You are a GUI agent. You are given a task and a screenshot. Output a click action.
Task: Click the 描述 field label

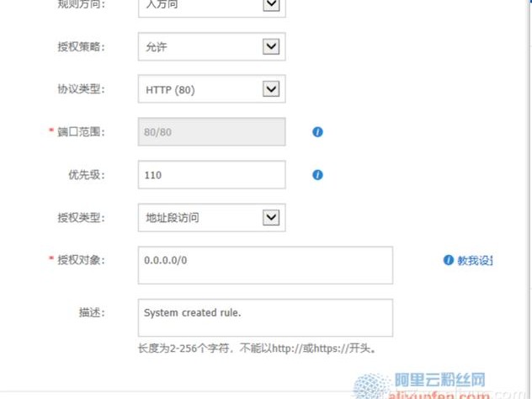92,312
